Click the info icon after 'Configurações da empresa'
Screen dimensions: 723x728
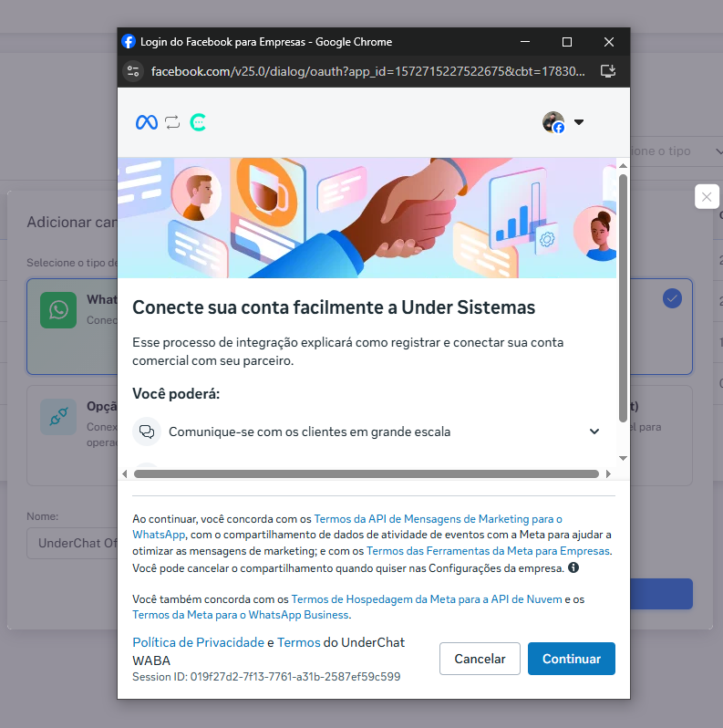pos(573,567)
